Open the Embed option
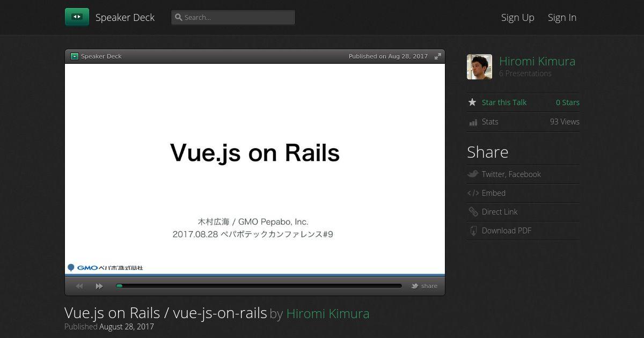The width and height of the screenshot is (644, 338). point(494,193)
